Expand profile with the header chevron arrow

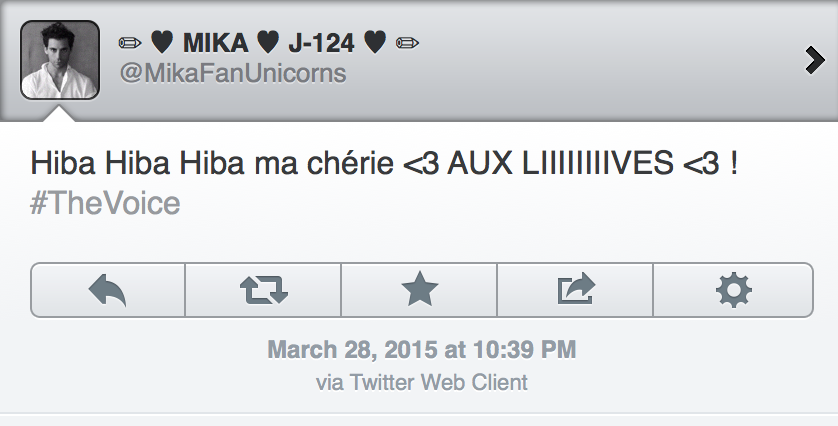(x=814, y=61)
